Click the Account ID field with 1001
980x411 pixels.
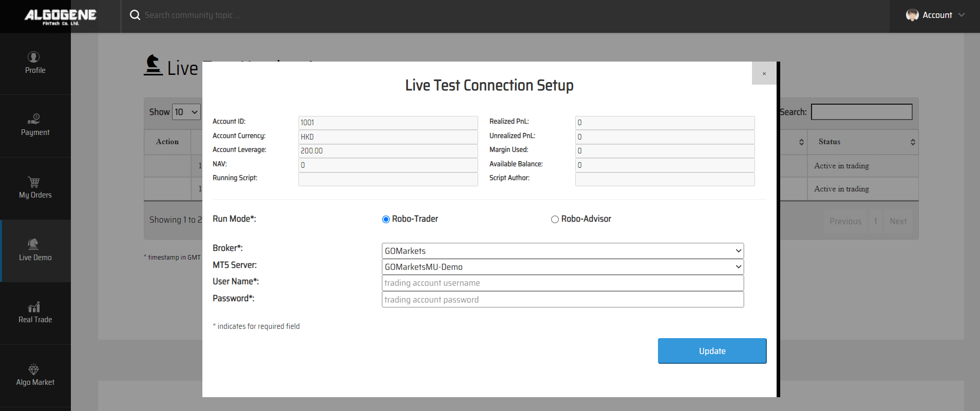[388, 123]
